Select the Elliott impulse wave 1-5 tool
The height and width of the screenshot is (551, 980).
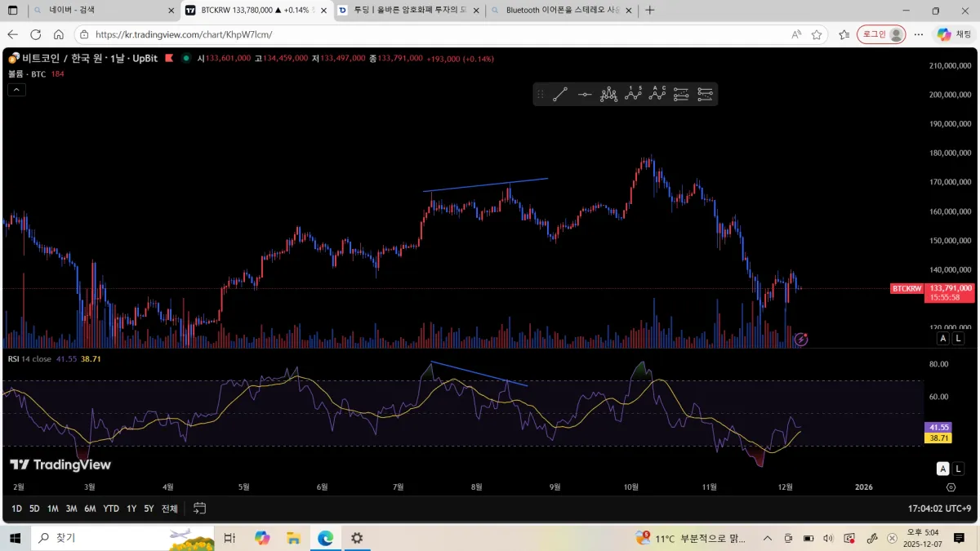(633, 95)
